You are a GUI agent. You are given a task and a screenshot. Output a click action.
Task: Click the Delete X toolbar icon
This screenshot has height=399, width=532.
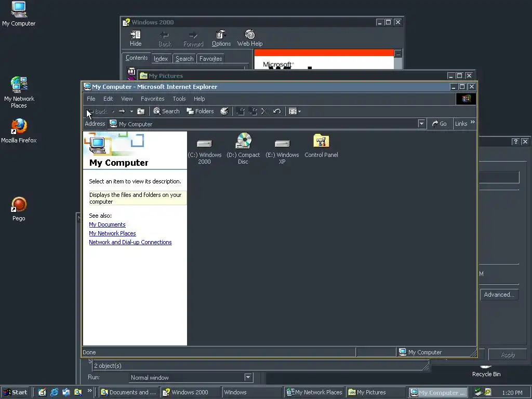pos(264,111)
